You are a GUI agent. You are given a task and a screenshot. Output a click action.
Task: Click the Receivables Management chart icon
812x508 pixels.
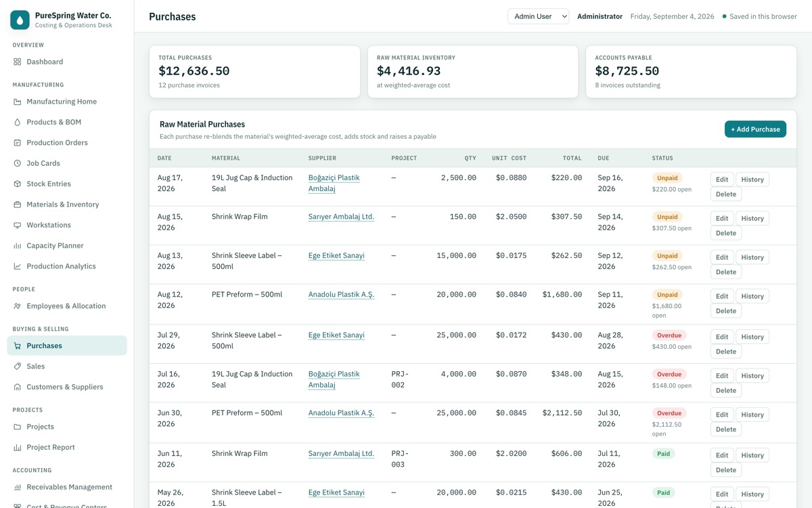(x=18, y=487)
